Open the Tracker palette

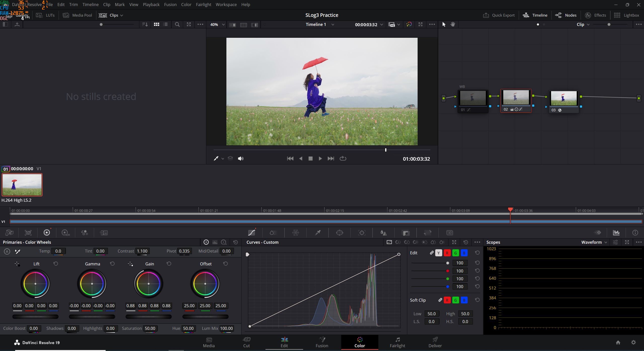click(x=362, y=233)
